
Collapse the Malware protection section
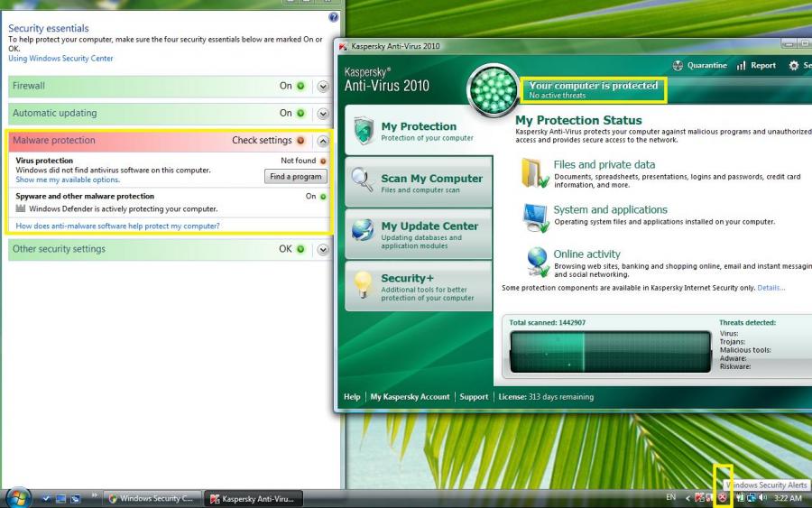[323, 141]
